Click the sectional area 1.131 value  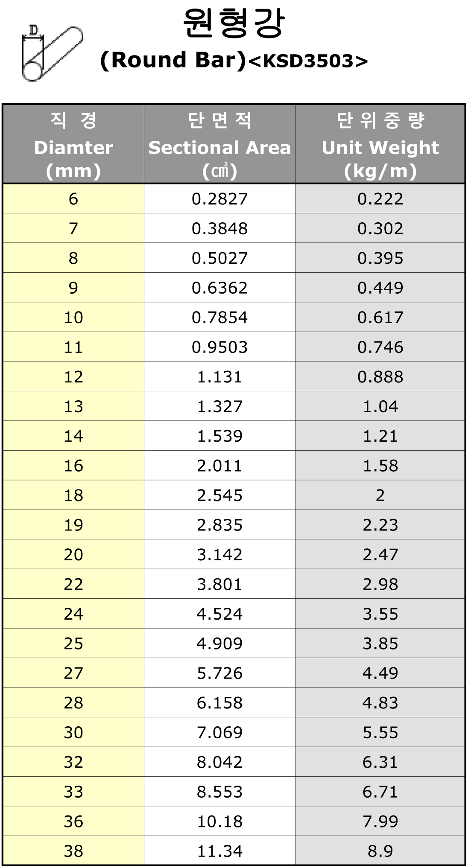point(219,377)
